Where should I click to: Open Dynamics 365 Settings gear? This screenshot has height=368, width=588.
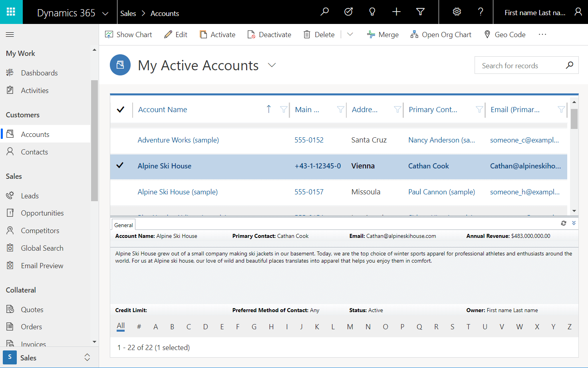[x=457, y=12]
